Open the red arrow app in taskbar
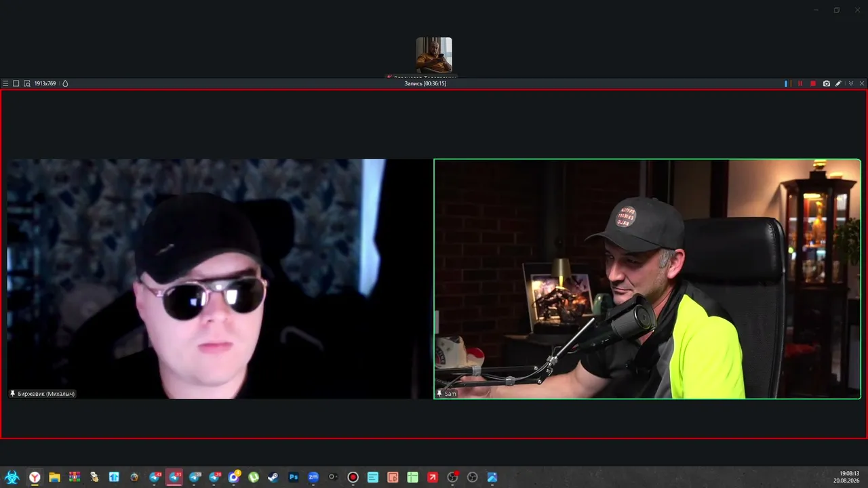 [x=433, y=477]
